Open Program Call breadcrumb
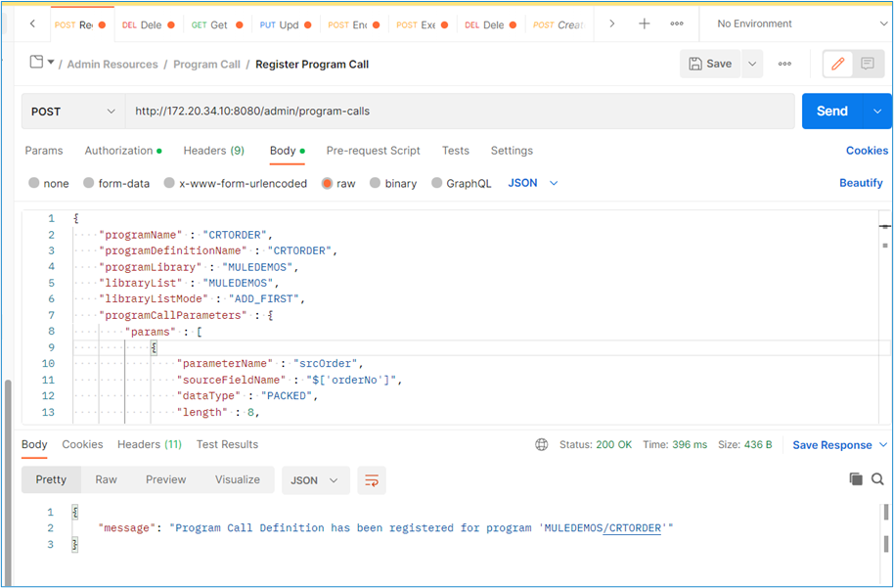The image size is (894, 588). click(207, 65)
